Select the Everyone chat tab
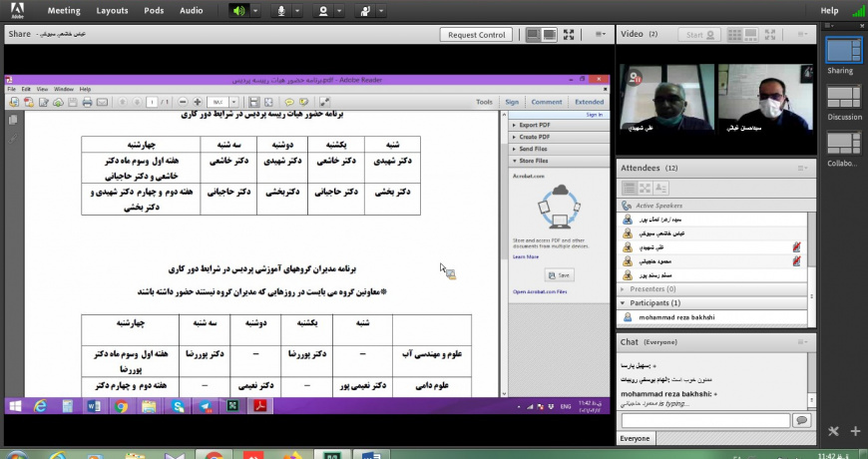Image resolution: width=868 pixels, height=459 pixels. pos(635,438)
